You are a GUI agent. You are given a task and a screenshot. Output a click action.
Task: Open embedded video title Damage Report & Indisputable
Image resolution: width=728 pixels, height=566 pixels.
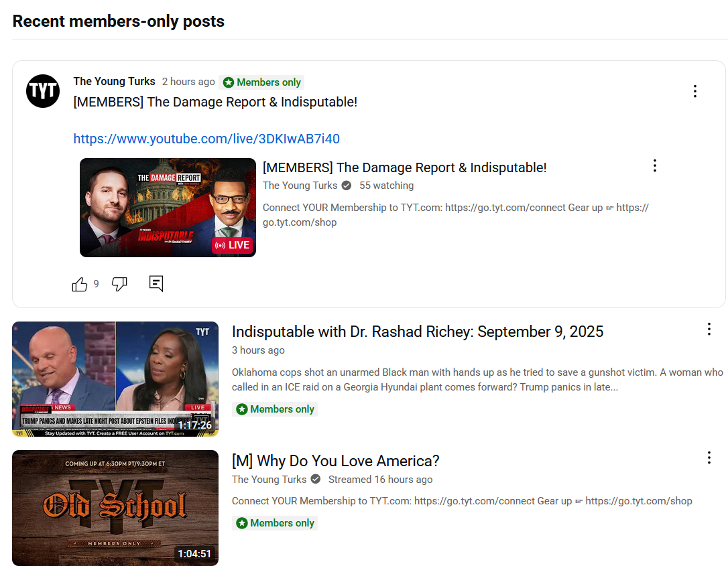click(x=404, y=167)
